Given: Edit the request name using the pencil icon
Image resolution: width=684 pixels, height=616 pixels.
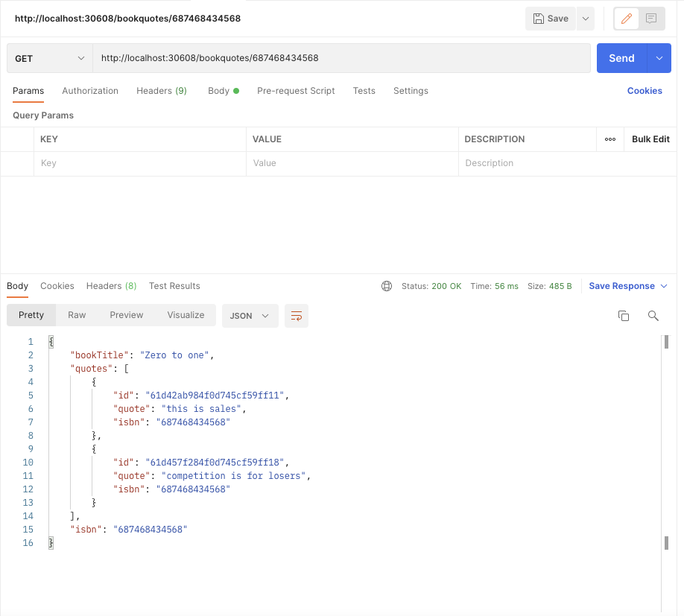Looking at the screenshot, I should (626, 18).
